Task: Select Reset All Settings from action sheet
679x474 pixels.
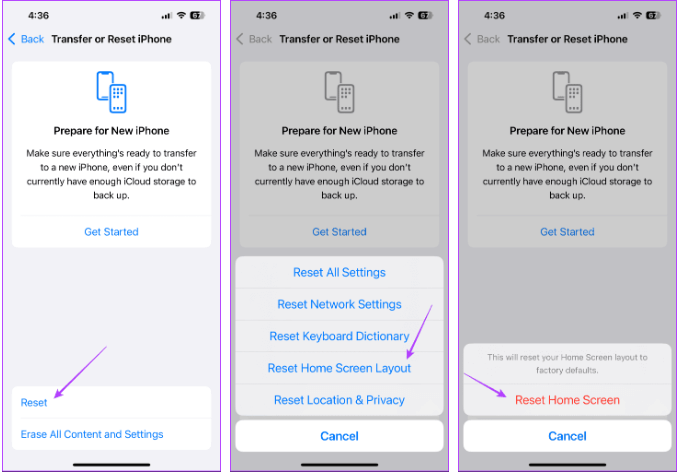Action: (x=340, y=272)
